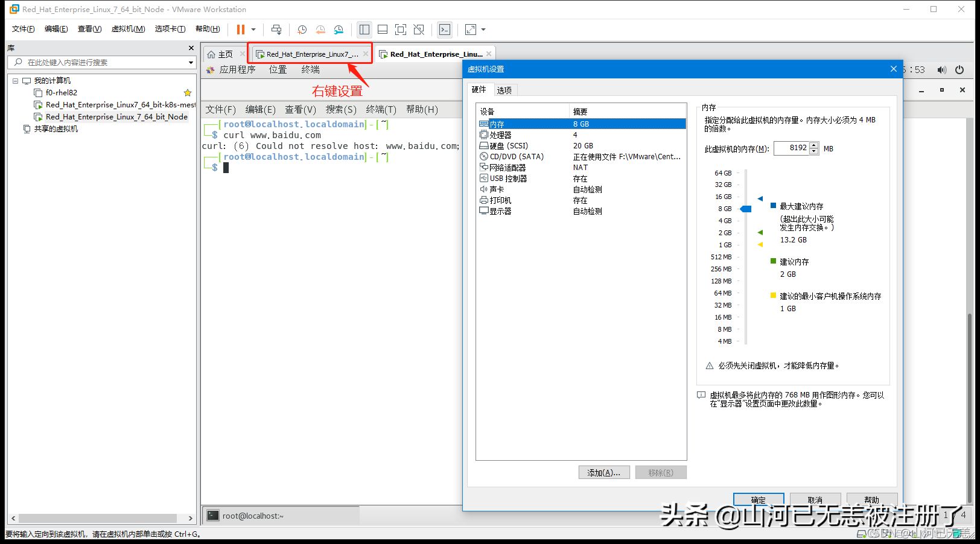Open the 帮助(H) menu in VMware menu bar
This screenshot has width=980, height=544.
point(208,29)
